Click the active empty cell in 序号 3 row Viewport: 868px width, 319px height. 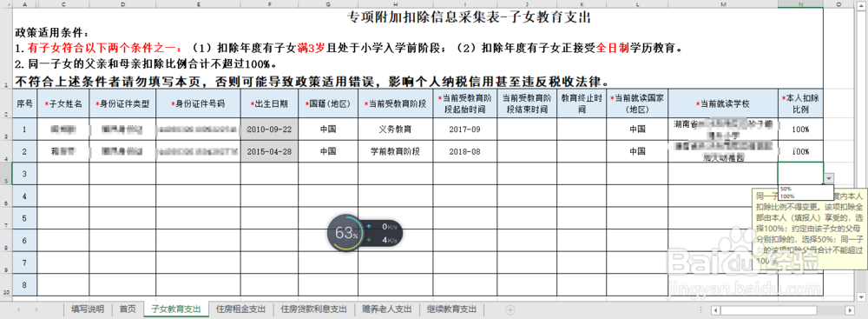pyautogui.click(x=800, y=173)
